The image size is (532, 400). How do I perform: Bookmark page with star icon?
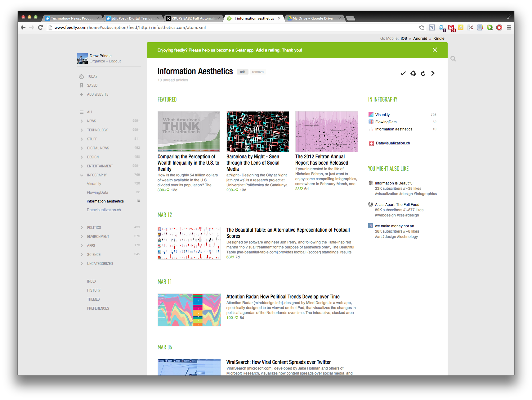422,27
